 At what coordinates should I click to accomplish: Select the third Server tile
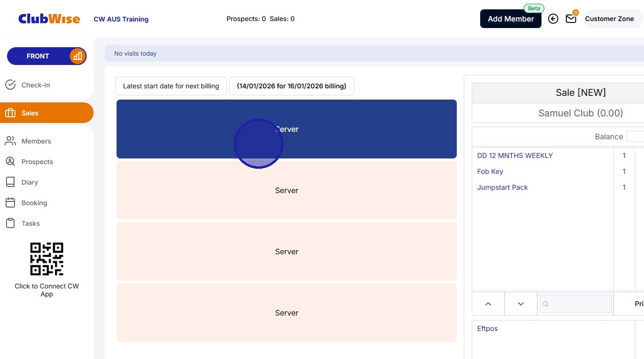286,251
